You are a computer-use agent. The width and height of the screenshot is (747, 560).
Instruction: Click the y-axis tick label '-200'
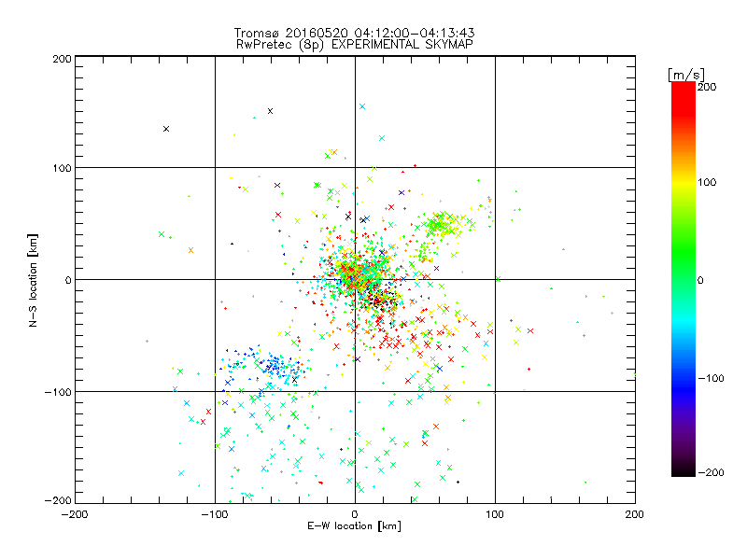point(58,500)
